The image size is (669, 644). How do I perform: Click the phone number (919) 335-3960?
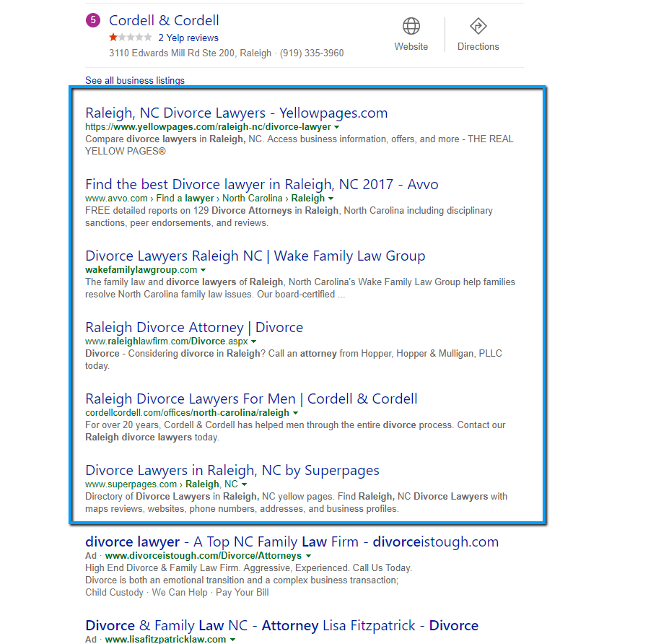coord(312,53)
